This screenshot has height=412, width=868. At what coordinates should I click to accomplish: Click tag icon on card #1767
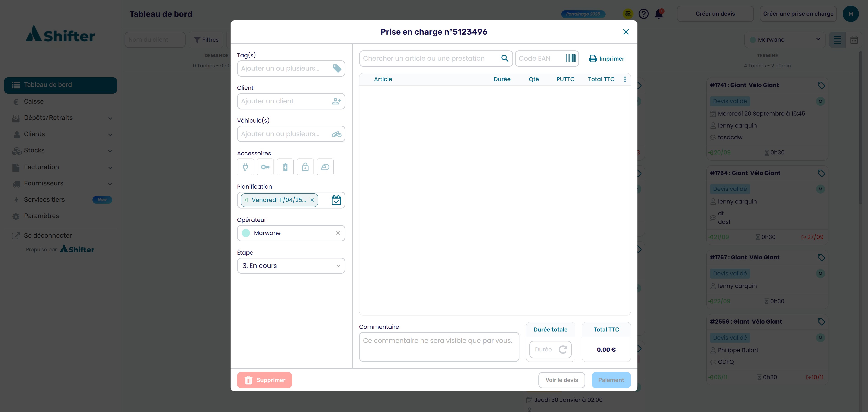[x=821, y=258]
